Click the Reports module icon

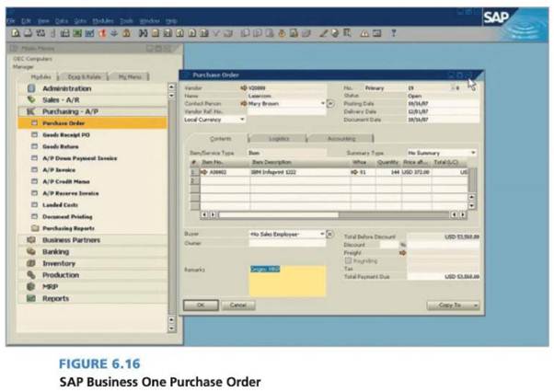point(30,299)
